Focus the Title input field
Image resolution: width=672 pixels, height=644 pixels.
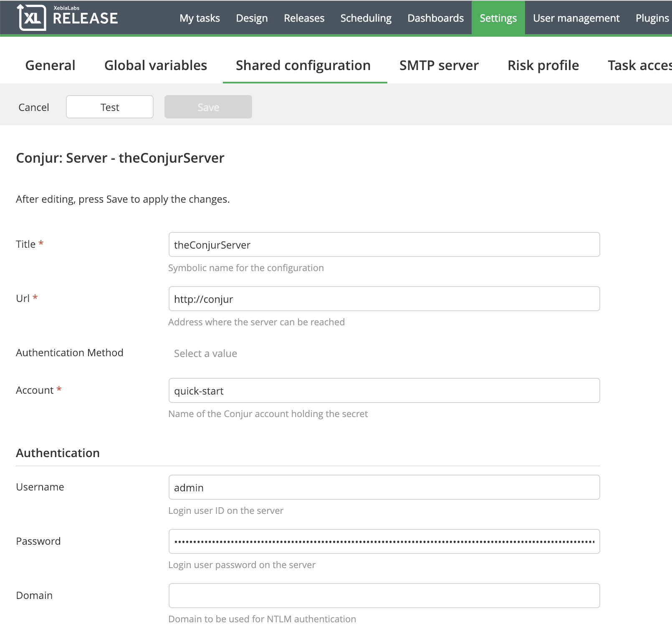coord(384,245)
